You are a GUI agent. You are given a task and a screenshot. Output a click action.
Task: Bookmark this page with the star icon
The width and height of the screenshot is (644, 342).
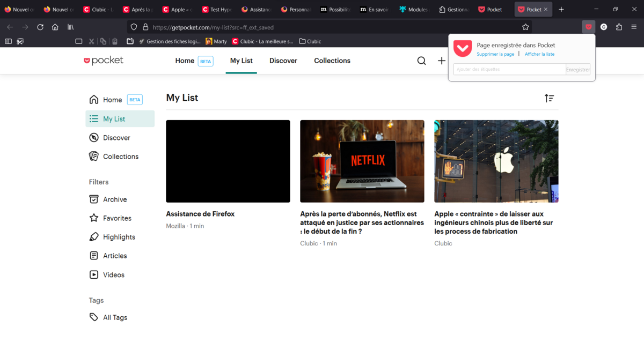point(525,27)
